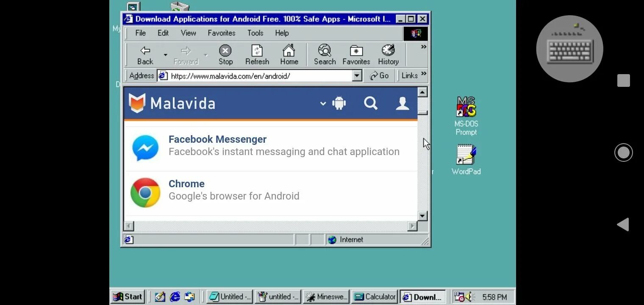The height and width of the screenshot is (305, 644).
Task: Open the Start menu
Action: (128, 297)
